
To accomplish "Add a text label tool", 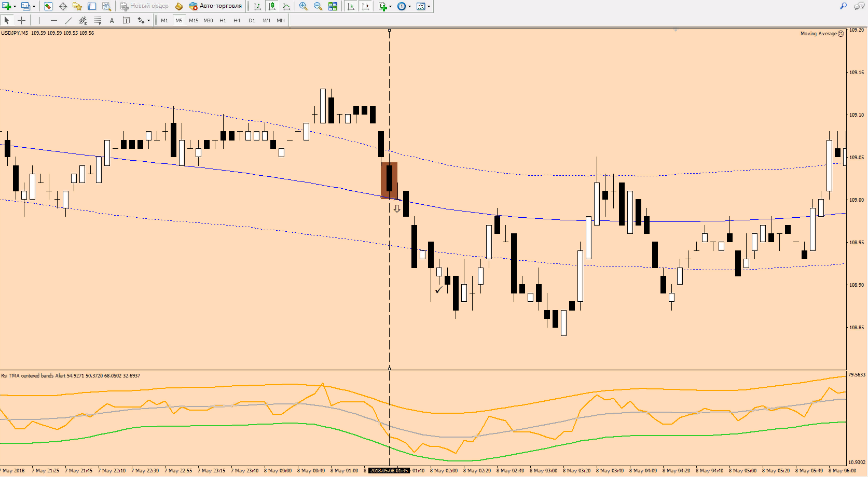I will coord(112,20).
